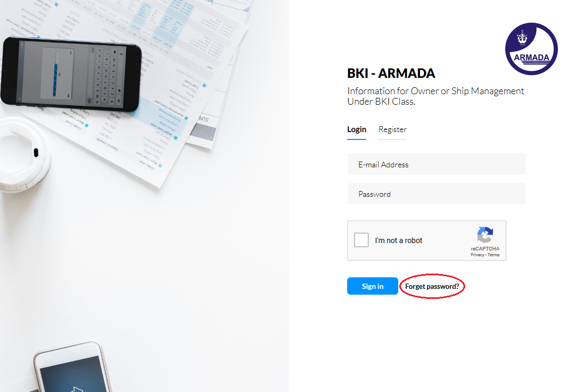570x392 pixels.
Task: Focus the Password input field
Action: click(x=437, y=194)
